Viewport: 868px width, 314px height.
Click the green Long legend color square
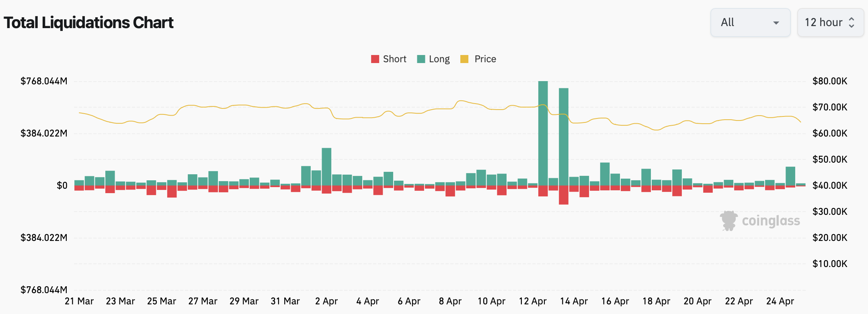click(421, 59)
